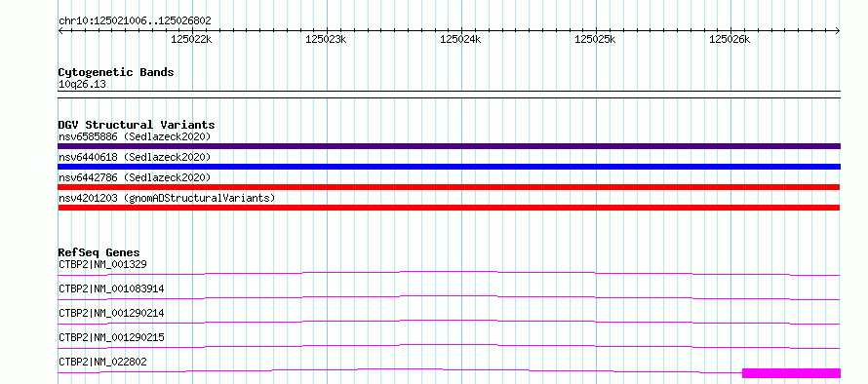
Task: Select the RefSeq Genes track heading
Action: click(x=99, y=252)
